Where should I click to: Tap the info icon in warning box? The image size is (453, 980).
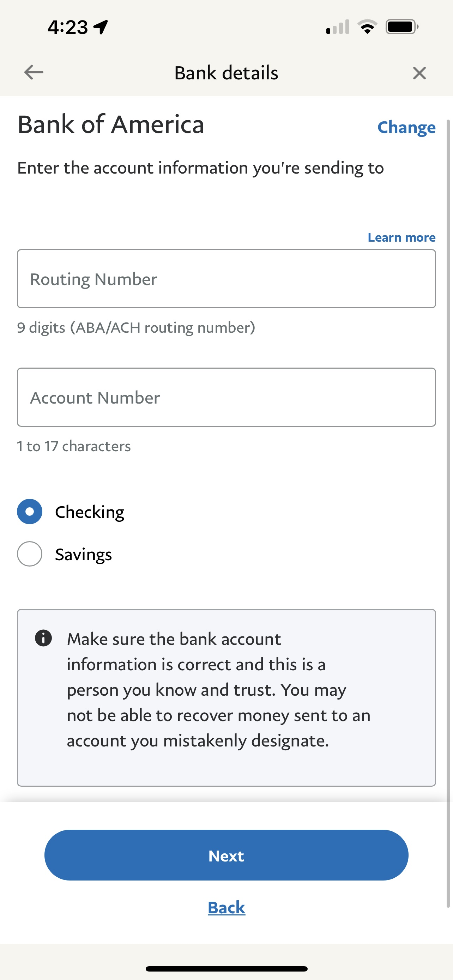click(x=43, y=638)
